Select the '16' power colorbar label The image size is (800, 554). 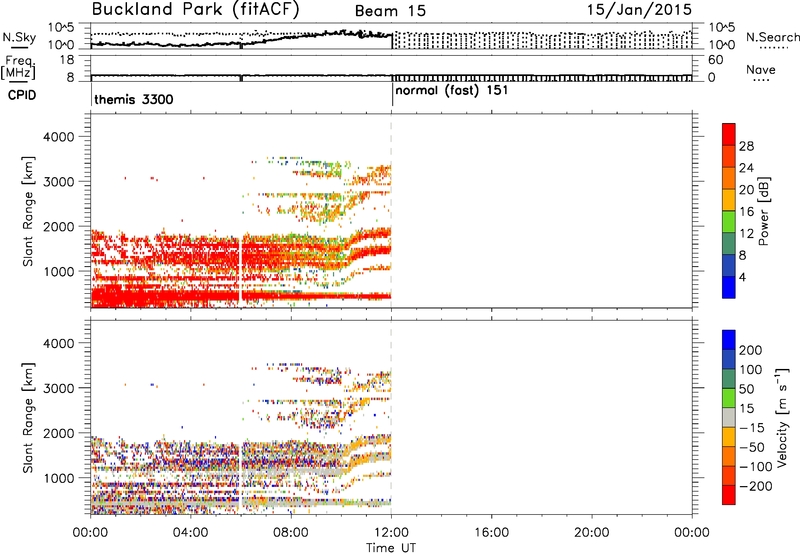point(746,212)
